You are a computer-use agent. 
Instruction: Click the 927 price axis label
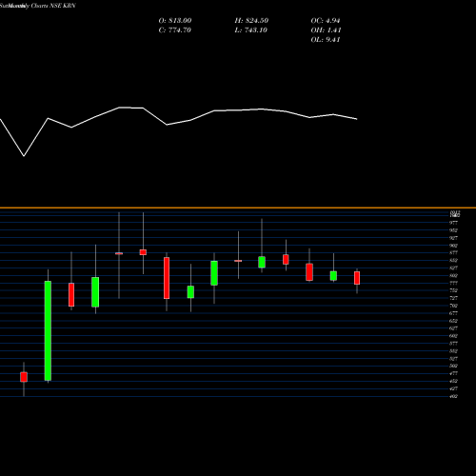[453, 238]
